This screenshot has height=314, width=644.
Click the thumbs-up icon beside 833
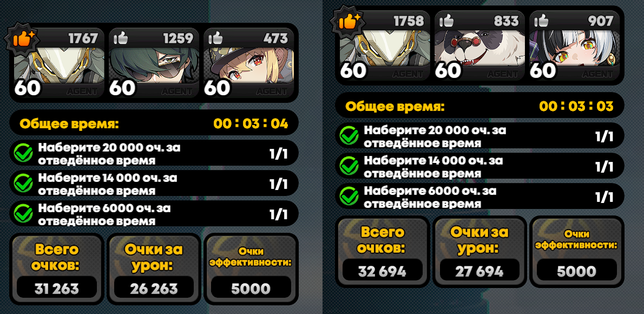445,21
